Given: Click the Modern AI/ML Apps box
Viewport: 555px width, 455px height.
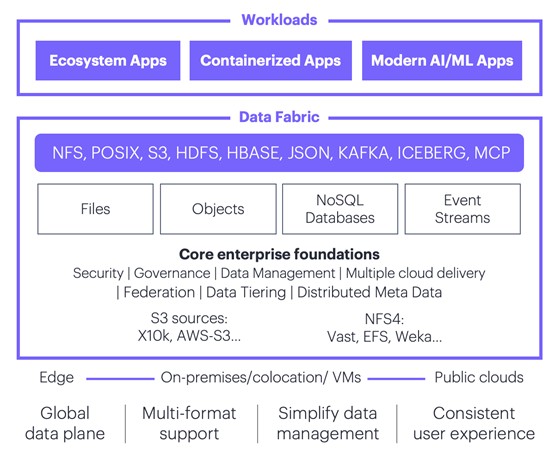Looking at the screenshot, I should (x=442, y=61).
